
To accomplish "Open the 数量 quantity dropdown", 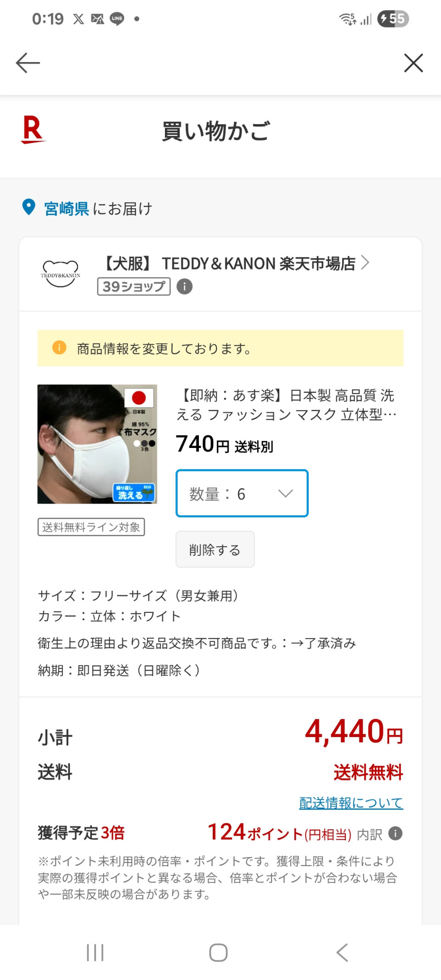I will 242,493.
